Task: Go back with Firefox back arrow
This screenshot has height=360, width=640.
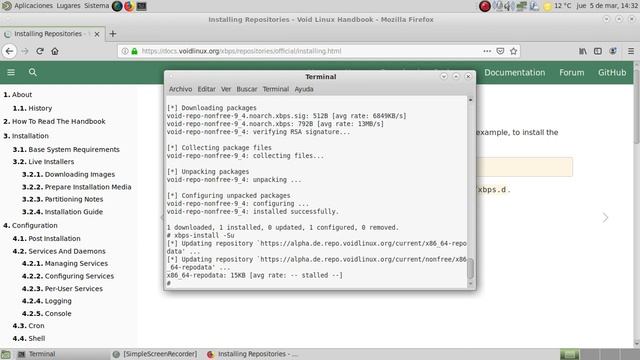Action: 9,51
